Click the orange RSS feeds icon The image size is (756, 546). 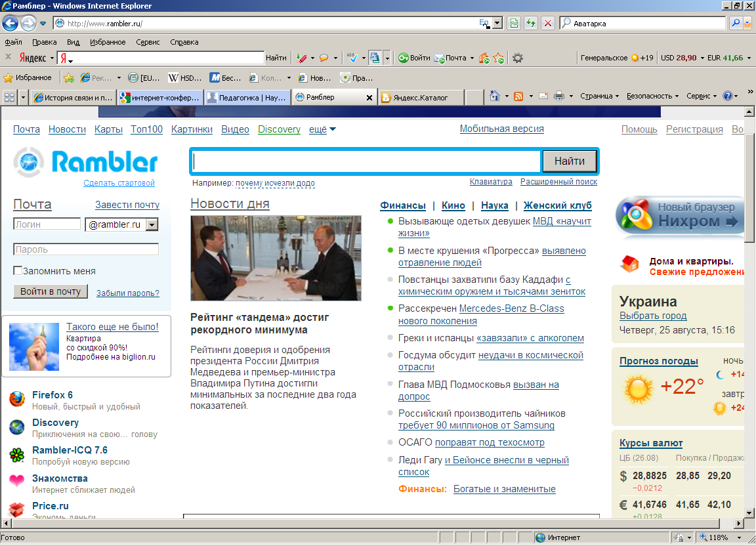coord(518,96)
